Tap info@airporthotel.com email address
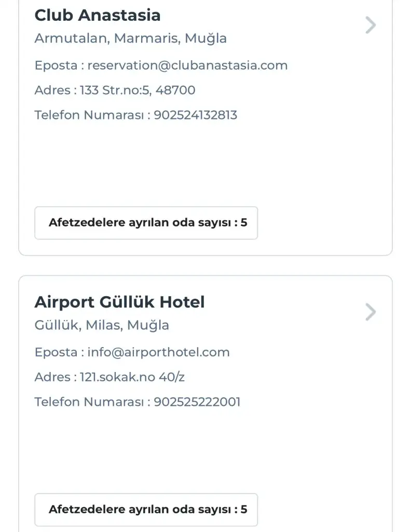The height and width of the screenshot is (532, 411). tap(158, 352)
